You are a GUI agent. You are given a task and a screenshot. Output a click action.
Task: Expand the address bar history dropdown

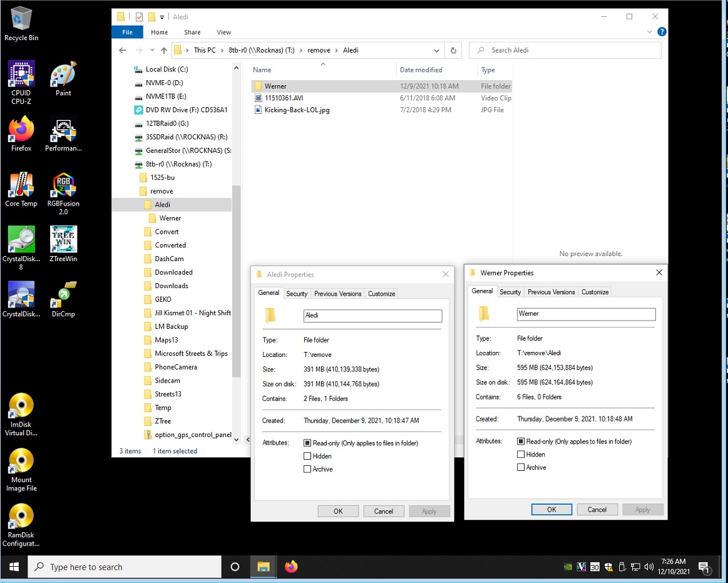(437, 50)
